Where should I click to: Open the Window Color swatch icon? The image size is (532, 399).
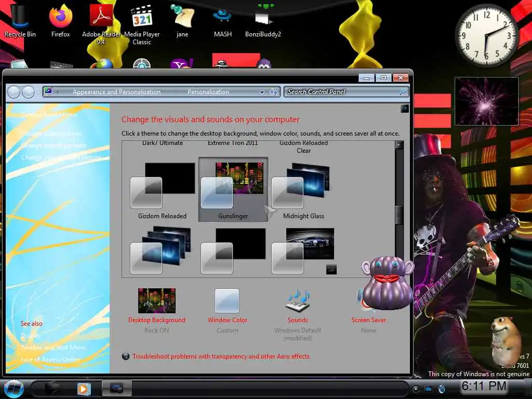(227, 301)
